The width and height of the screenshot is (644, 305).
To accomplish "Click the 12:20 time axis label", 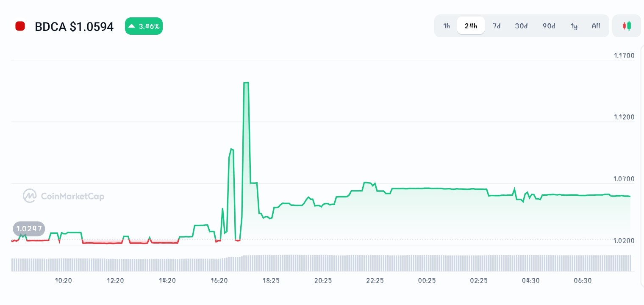I will tap(115, 280).
